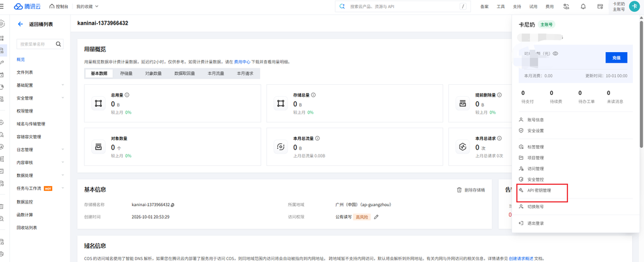Click the 对象数量 card icon
644x262 pixels.
pyautogui.click(x=98, y=147)
